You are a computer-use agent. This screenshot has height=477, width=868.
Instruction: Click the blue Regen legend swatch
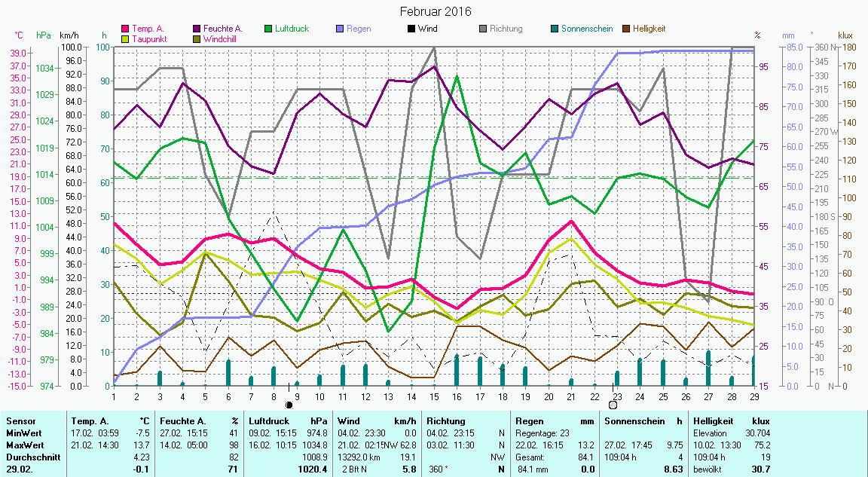339,29
